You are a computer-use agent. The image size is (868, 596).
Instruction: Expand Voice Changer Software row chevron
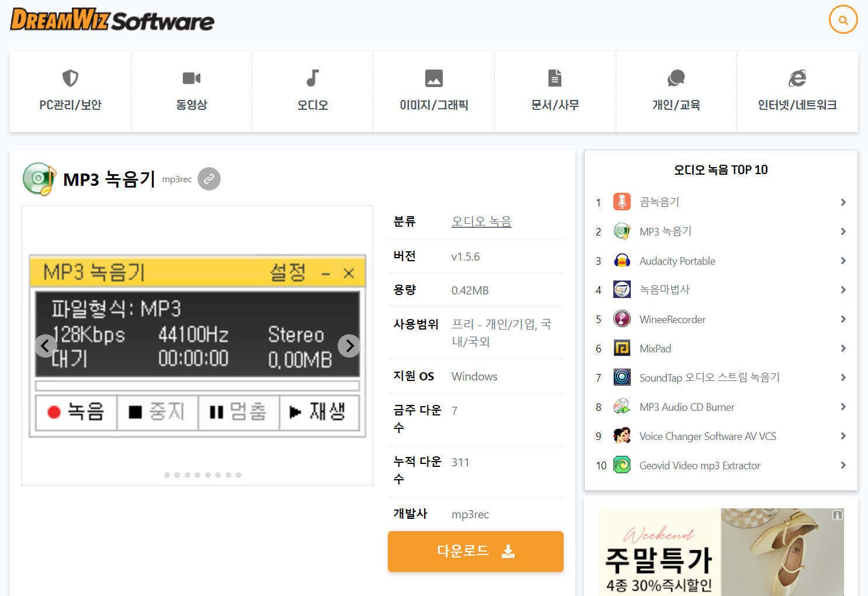843,436
